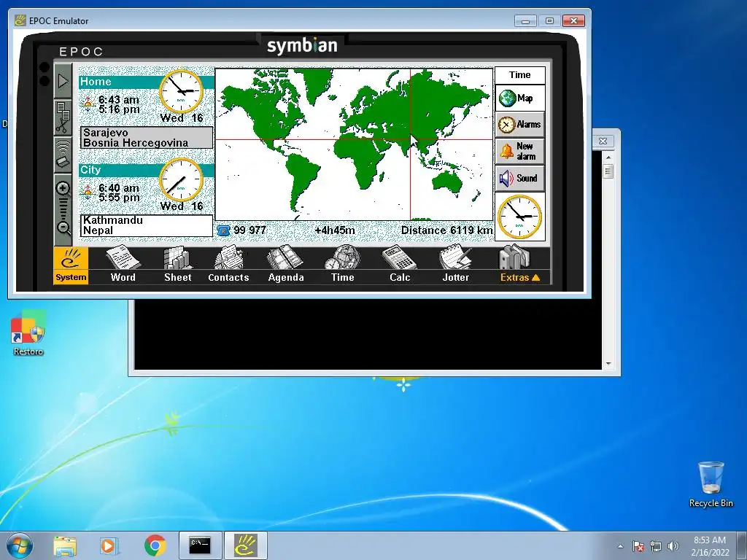The height and width of the screenshot is (560, 747).
Task: Launch the Jotter app
Action: click(x=456, y=265)
